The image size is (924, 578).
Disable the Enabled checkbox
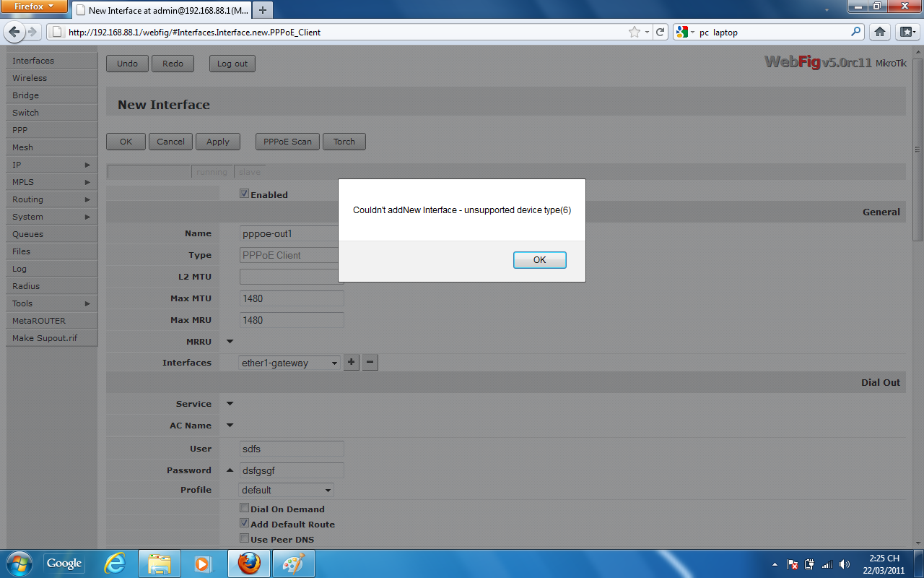[244, 193]
